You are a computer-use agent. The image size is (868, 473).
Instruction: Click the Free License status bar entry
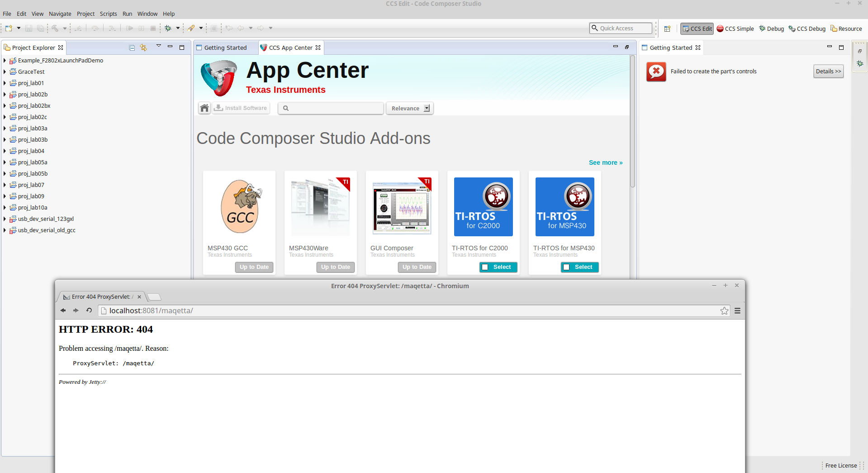tap(841, 465)
